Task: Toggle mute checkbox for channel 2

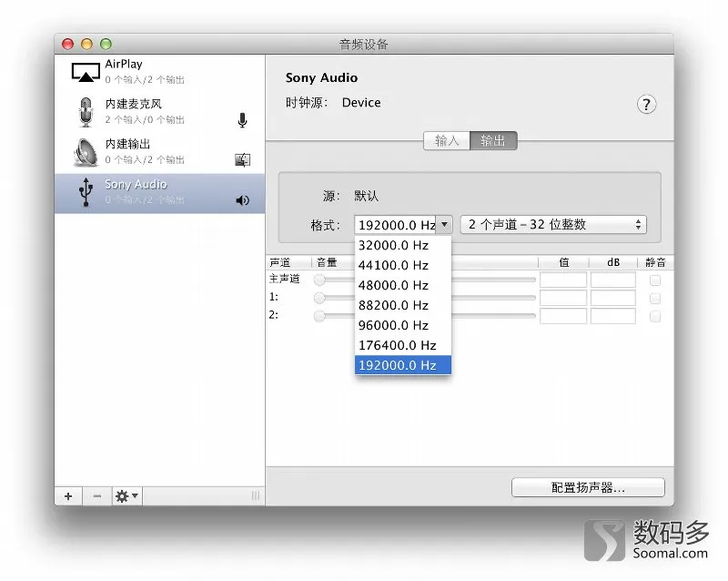Action: [655, 317]
